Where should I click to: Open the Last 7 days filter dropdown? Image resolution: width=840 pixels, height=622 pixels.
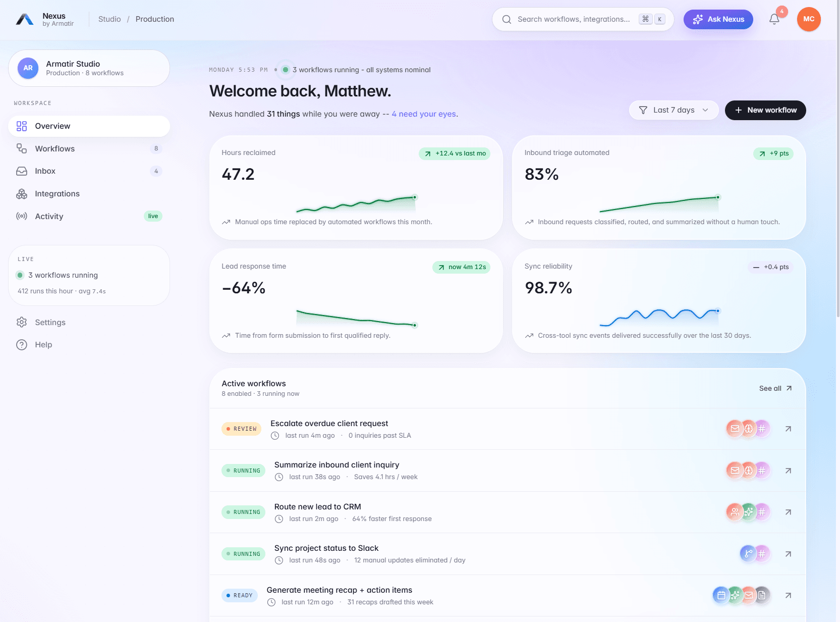674,110
